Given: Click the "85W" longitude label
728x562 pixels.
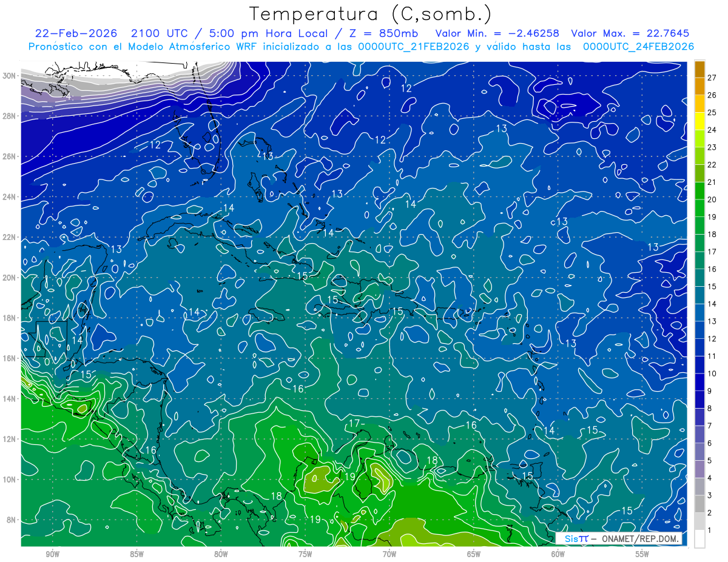Looking at the screenshot, I should pyautogui.click(x=137, y=554).
